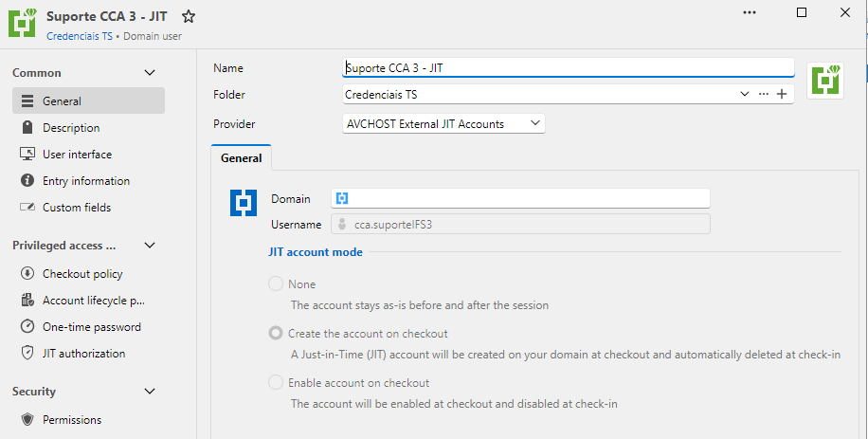Click the User interface monitor icon
The height and width of the screenshot is (439, 868).
(27, 154)
